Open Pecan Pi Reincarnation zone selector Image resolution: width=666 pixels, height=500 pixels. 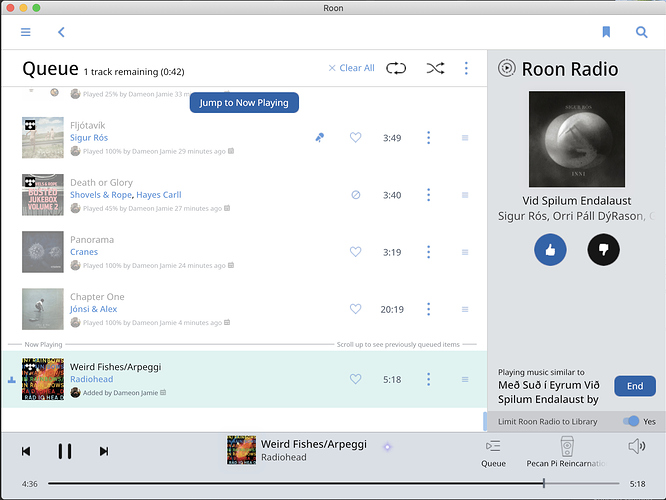click(567, 452)
